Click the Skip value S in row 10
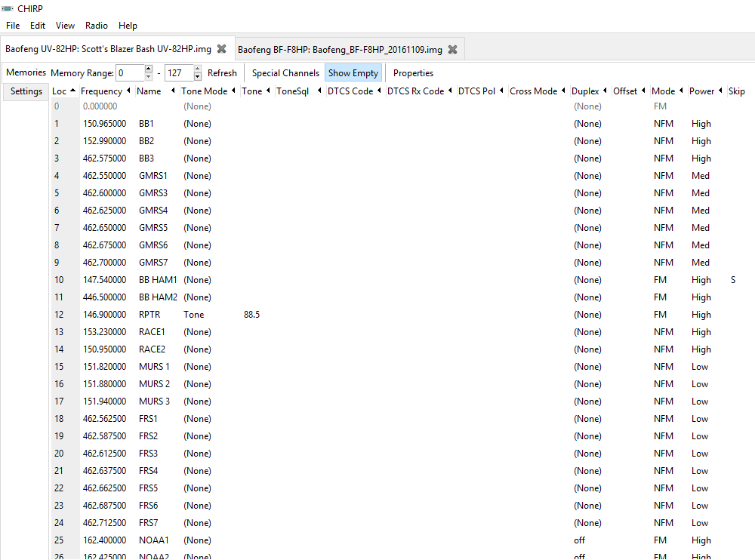755x560 pixels. (733, 280)
